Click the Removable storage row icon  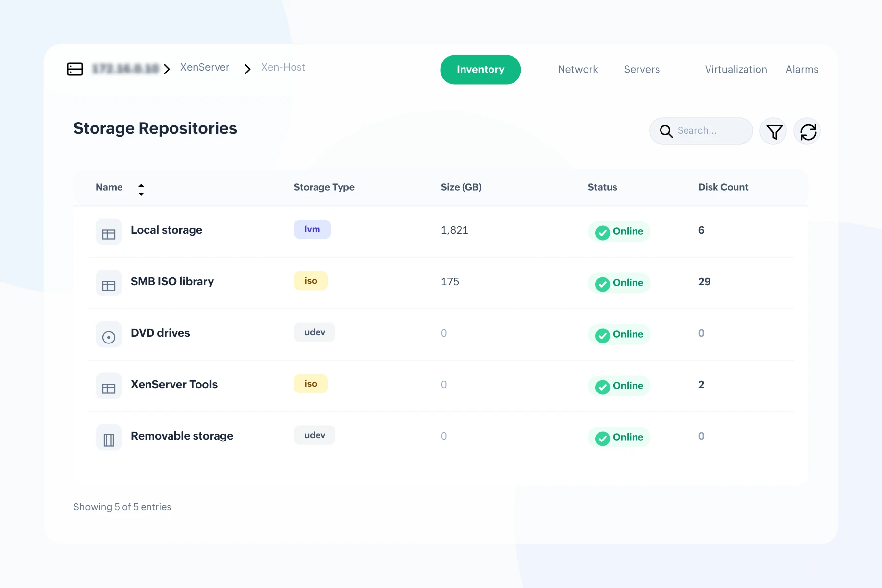pos(109,438)
